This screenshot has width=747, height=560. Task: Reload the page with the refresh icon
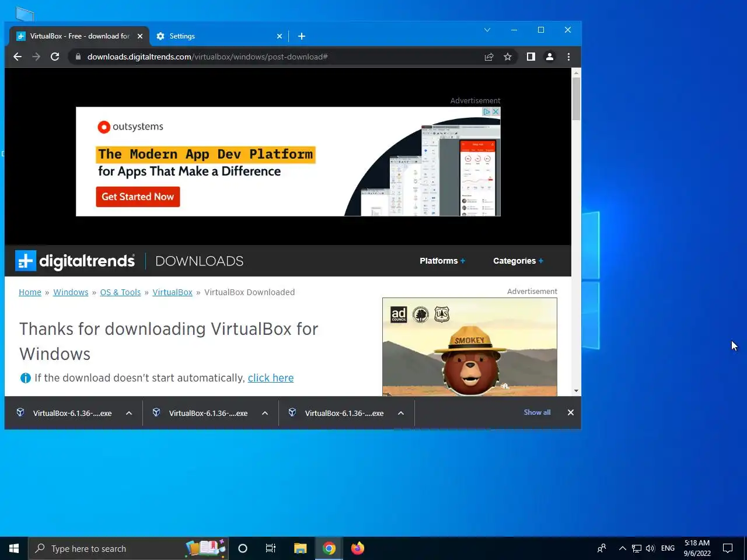tap(55, 57)
